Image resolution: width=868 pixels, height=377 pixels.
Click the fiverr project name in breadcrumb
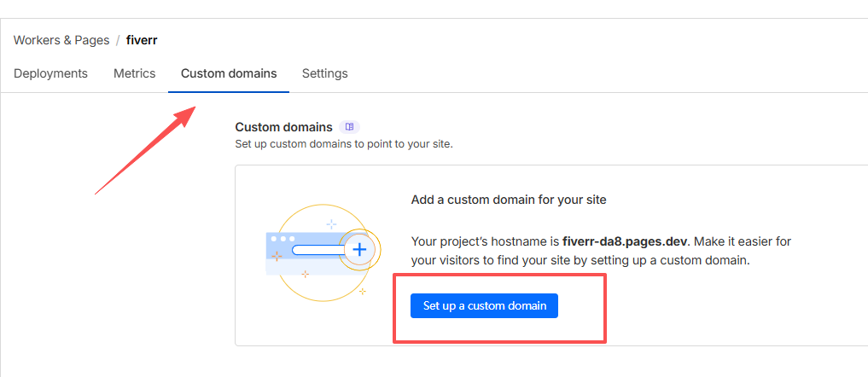pyautogui.click(x=142, y=40)
